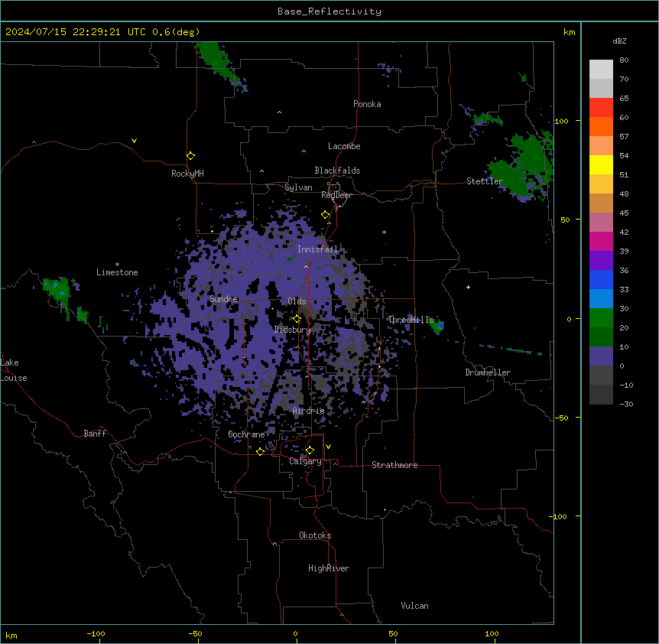Click the dBZ legend heading
Image resolution: width=659 pixels, height=644 pixels.
coord(619,41)
